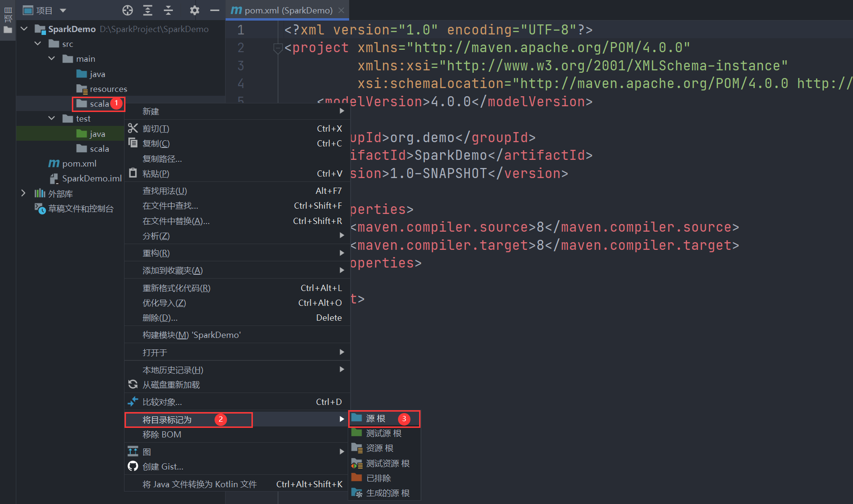
Task: Open 将目录标记为 submenu
Action: click(x=237, y=419)
